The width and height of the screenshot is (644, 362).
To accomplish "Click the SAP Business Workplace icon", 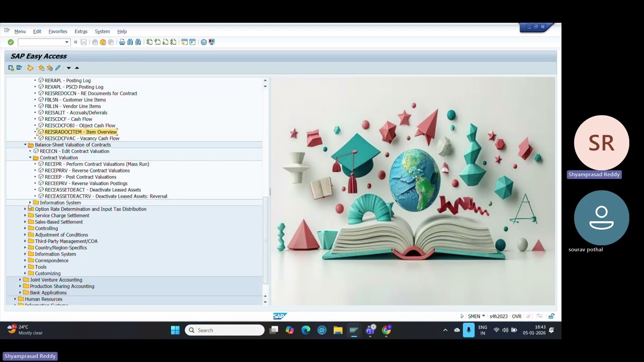I will 30,68.
